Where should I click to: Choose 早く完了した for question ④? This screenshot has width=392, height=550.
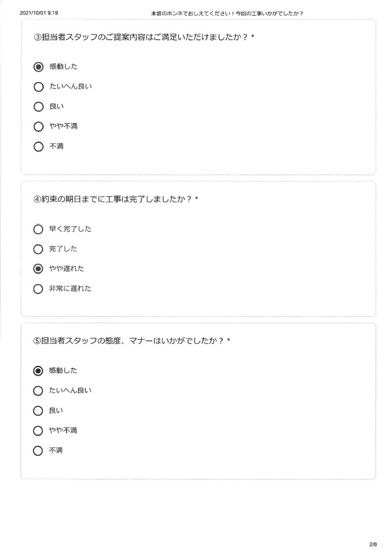pos(38,229)
